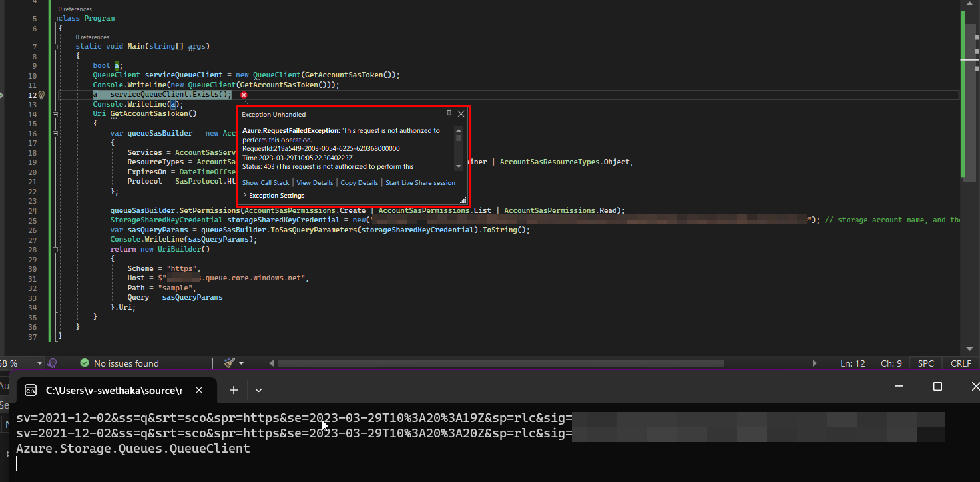980x482 pixels.
Task: Collapse the class Program code block
Action: click(54, 19)
